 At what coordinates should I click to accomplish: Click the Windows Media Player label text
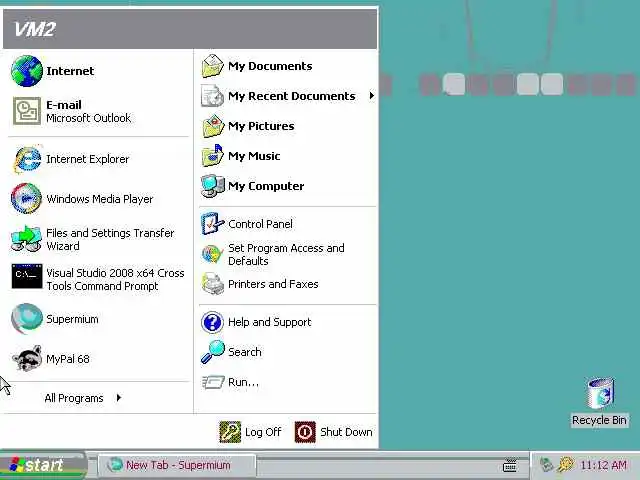point(100,199)
